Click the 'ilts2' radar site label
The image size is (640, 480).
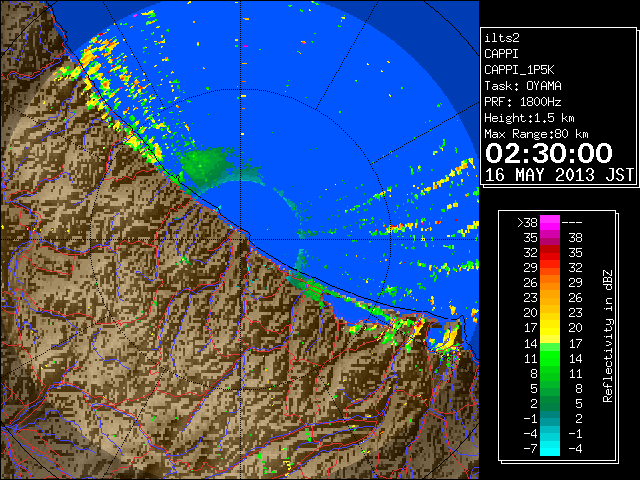pos(502,38)
